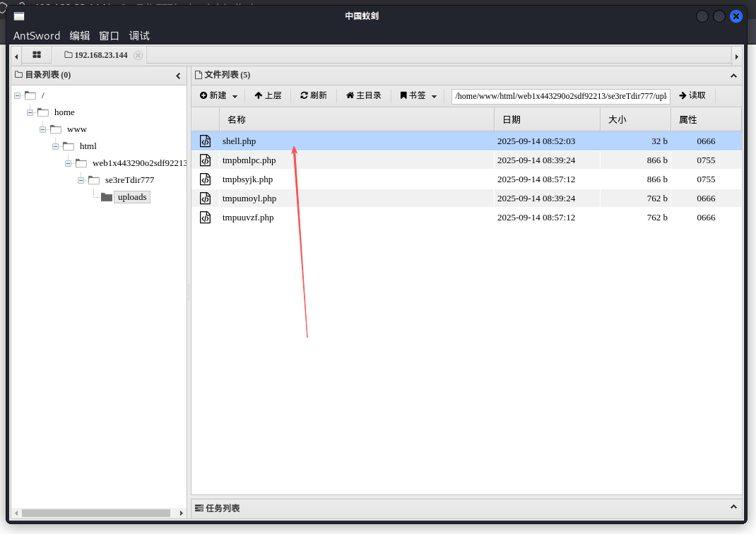756x534 pixels.
Task: Click the tmpuuvzf.php file icon
Action: click(x=205, y=218)
